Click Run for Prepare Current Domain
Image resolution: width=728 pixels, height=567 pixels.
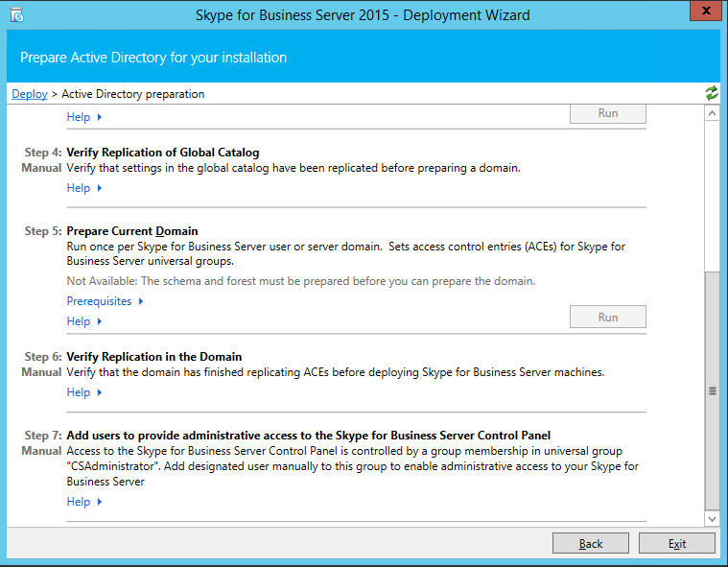point(607,317)
